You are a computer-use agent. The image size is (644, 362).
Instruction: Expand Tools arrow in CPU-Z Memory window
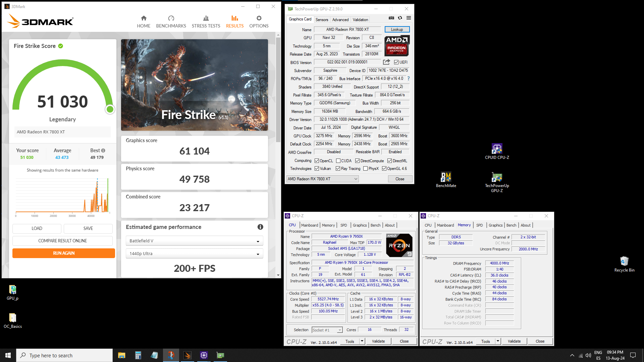[498, 341]
